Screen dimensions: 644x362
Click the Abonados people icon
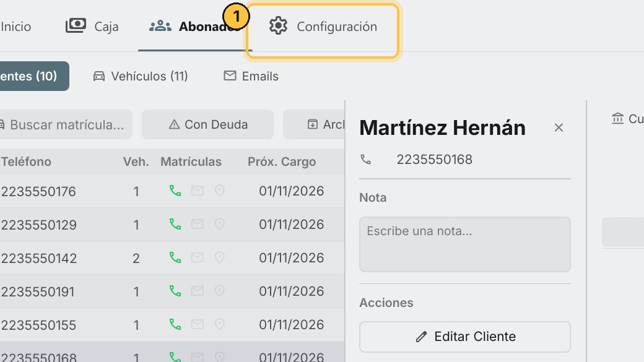[x=160, y=26]
